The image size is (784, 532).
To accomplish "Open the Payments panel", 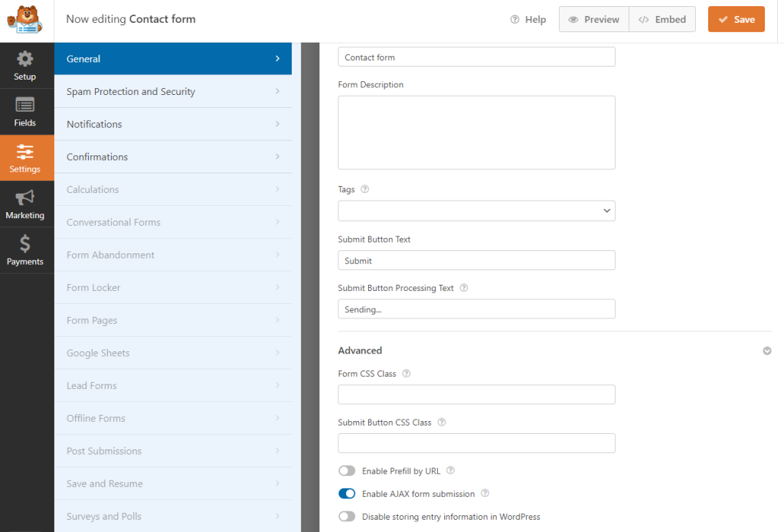I will tap(24, 250).
